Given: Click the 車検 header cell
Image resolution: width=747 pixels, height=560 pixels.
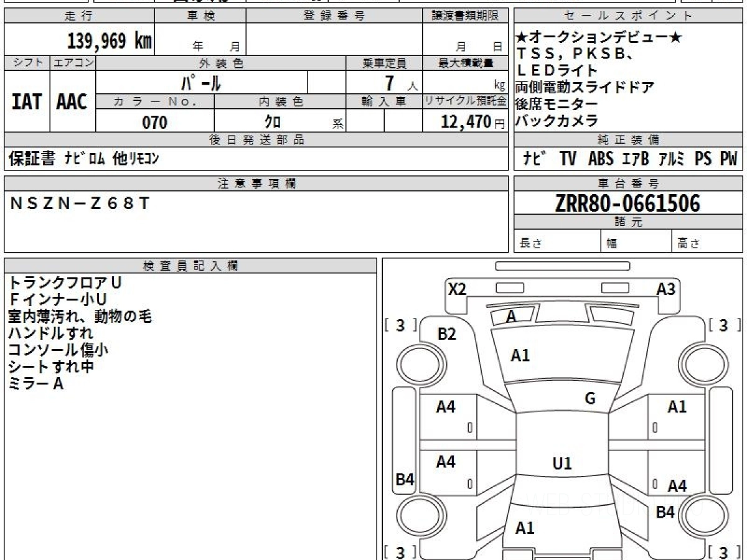Looking at the screenshot, I should [x=200, y=16].
